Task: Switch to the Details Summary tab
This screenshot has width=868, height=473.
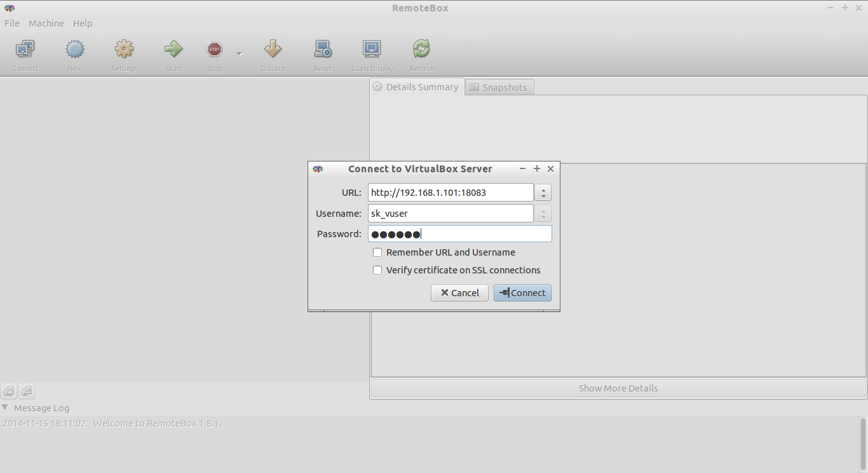Action: (x=417, y=87)
